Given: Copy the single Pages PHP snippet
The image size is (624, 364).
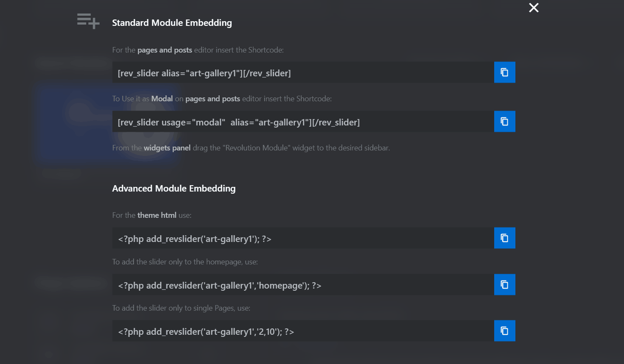Looking at the screenshot, I should click(x=504, y=331).
